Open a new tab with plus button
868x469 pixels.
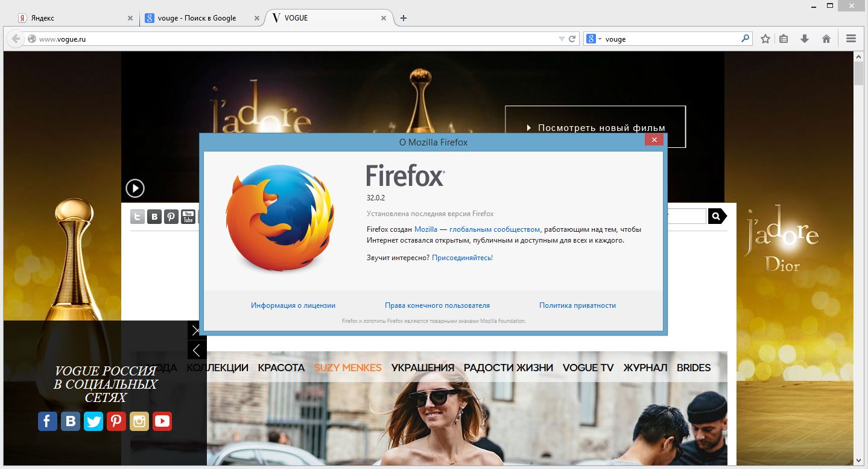(x=404, y=18)
